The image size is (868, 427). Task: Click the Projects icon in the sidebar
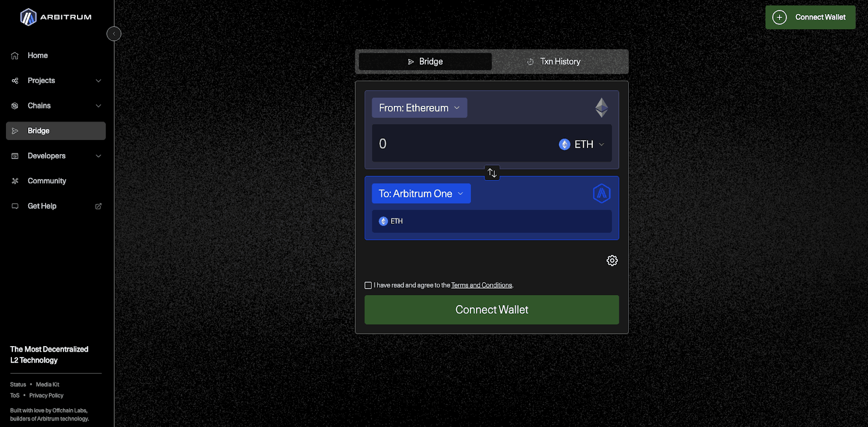coord(15,81)
